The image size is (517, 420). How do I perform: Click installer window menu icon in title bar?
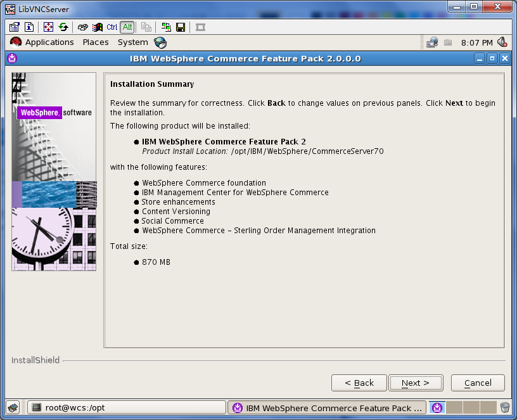(12, 58)
